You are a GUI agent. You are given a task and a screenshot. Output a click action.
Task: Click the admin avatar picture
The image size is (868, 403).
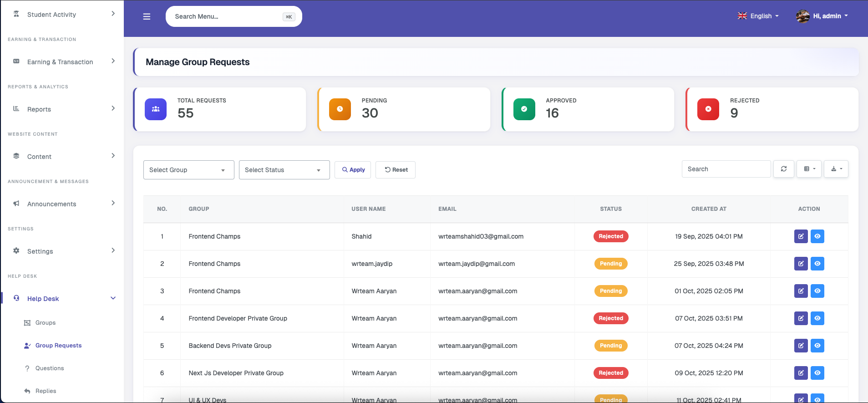pyautogui.click(x=803, y=16)
